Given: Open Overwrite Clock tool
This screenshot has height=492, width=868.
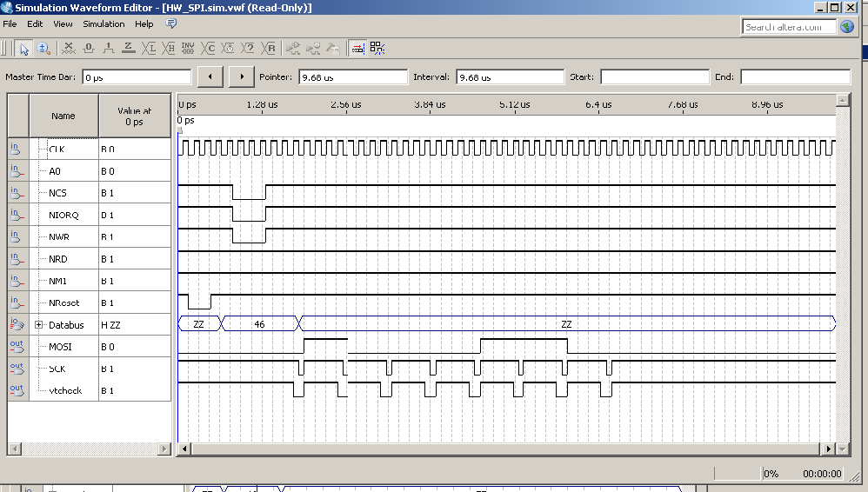Looking at the screenshot, I should coord(228,49).
